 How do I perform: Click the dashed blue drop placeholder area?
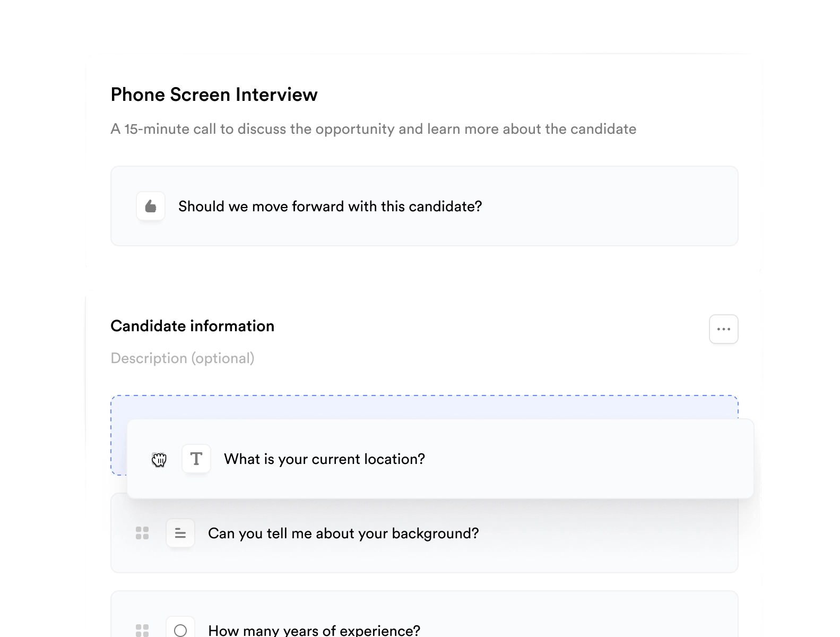tap(423, 407)
